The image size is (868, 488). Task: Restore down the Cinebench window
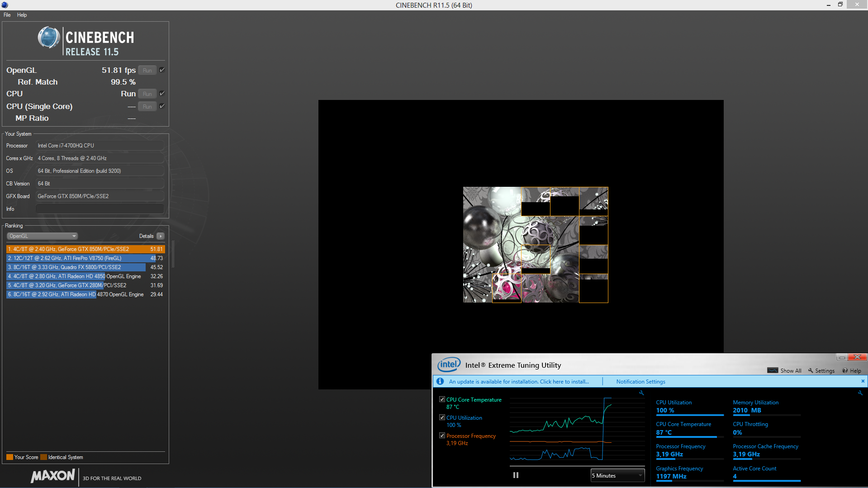[840, 5]
